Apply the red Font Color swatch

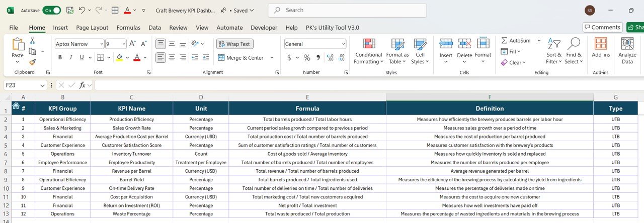point(136,58)
